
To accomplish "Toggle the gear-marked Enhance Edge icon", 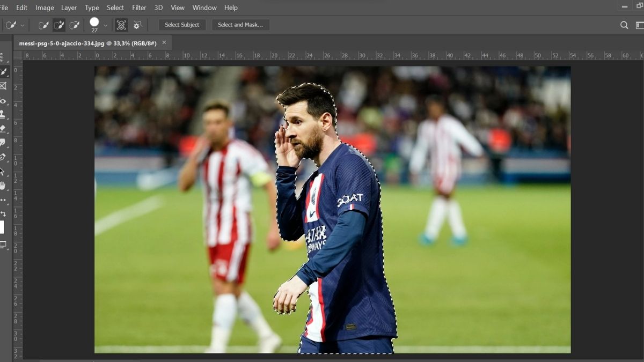I will click(x=137, y=25).
